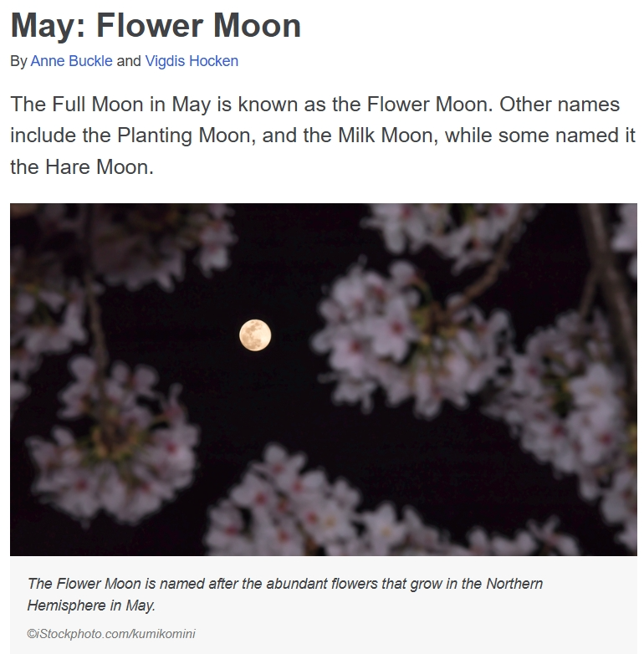Click the blossoms along photo's bottom center
The height and width of the screenshot is (654, 644).
point(317,508)
